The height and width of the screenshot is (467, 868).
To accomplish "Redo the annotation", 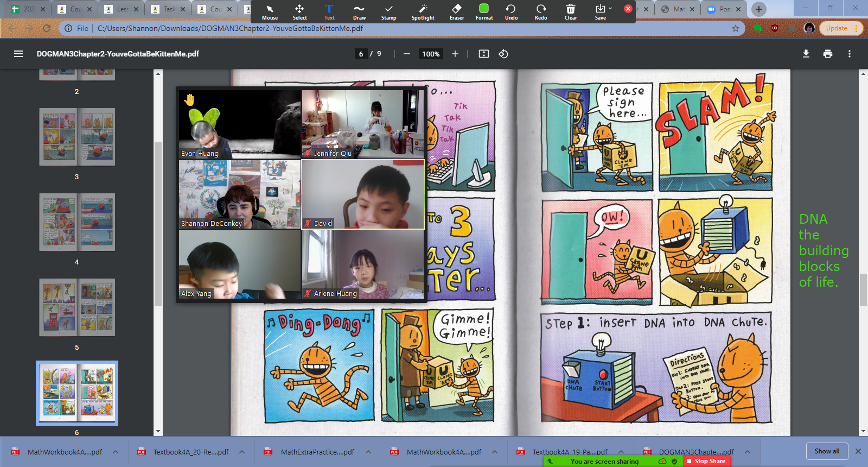I will pos(541,12).
